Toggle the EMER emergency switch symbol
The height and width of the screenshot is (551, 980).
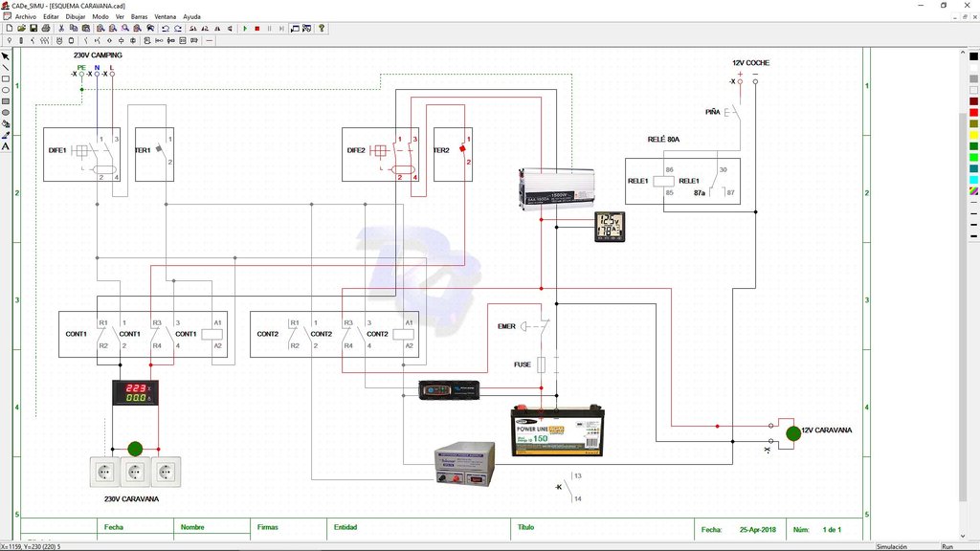click(536, 326)
